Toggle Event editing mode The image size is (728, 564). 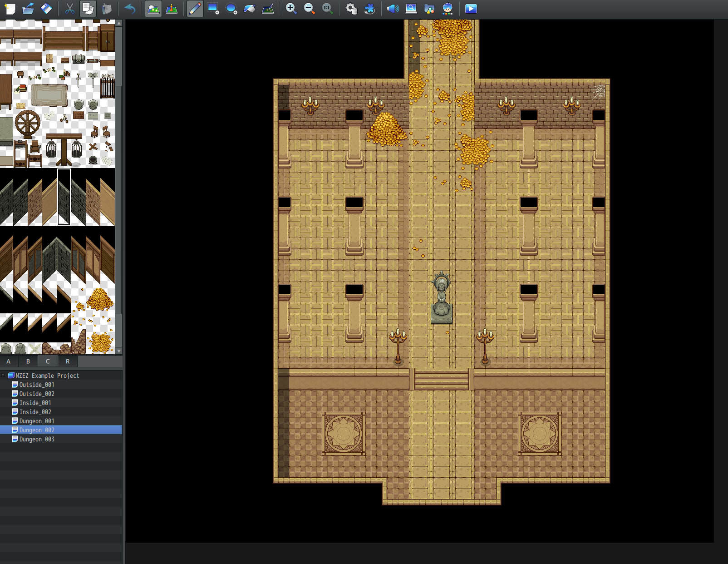point(173,9)
